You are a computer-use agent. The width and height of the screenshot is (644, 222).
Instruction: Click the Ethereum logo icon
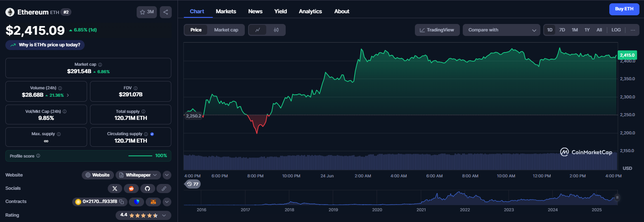pos(10,12)
